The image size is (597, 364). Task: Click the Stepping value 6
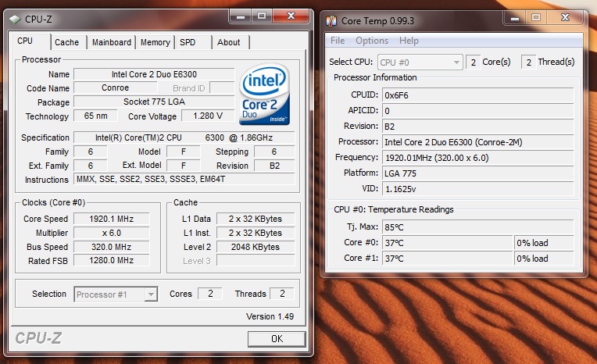274,152
